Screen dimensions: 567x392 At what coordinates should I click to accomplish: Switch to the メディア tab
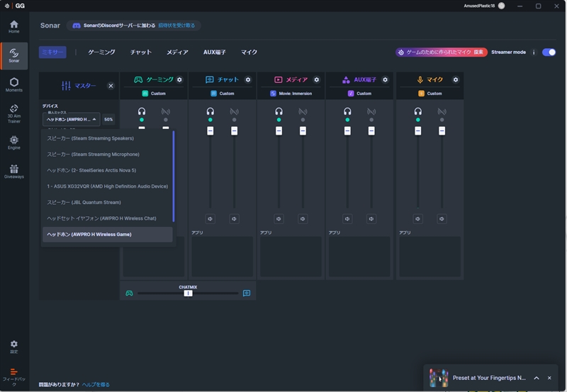click(x=177, y=52)
